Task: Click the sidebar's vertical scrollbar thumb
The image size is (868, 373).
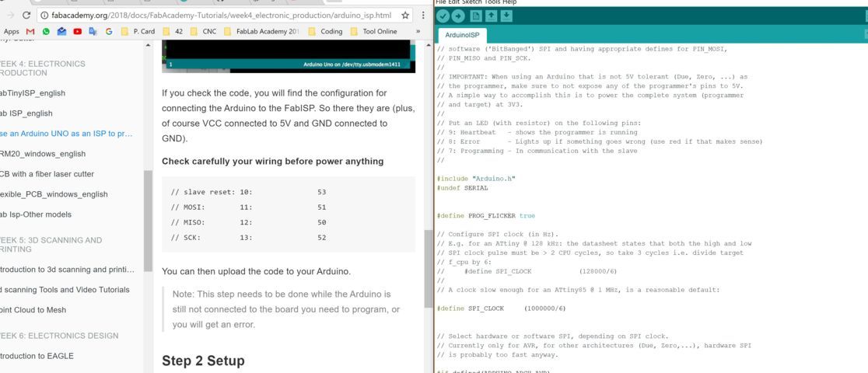Action: click(x=148, y=220)
